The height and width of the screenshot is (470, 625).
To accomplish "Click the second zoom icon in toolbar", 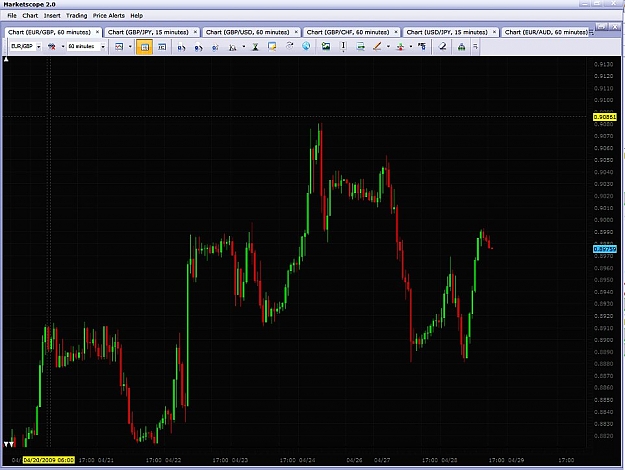I will tap(199, 47).
